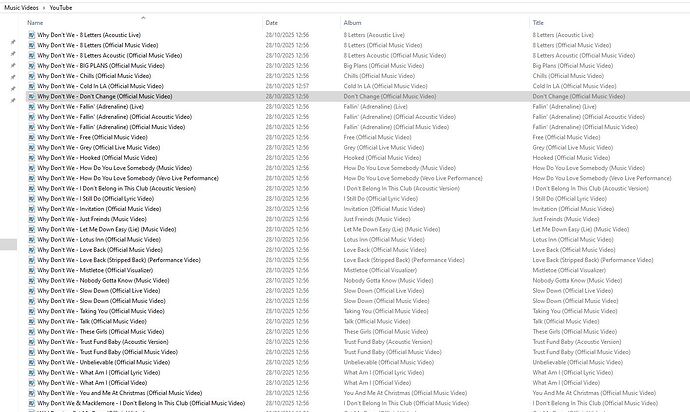Select 'Slow Down (Official Music Video)' file name
This screenshot has width=690, height=412.
[101, 301]
